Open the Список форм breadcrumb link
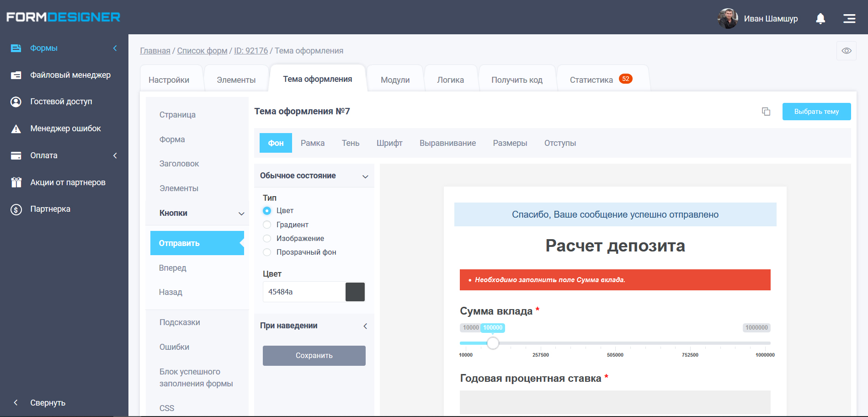Image resolution: width=868 pixels, height=417 pixels. (x=202, y=50)
